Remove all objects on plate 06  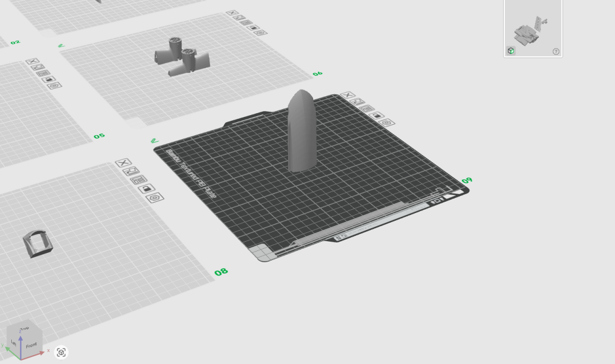pyautogui.click(x=233, y=13)
